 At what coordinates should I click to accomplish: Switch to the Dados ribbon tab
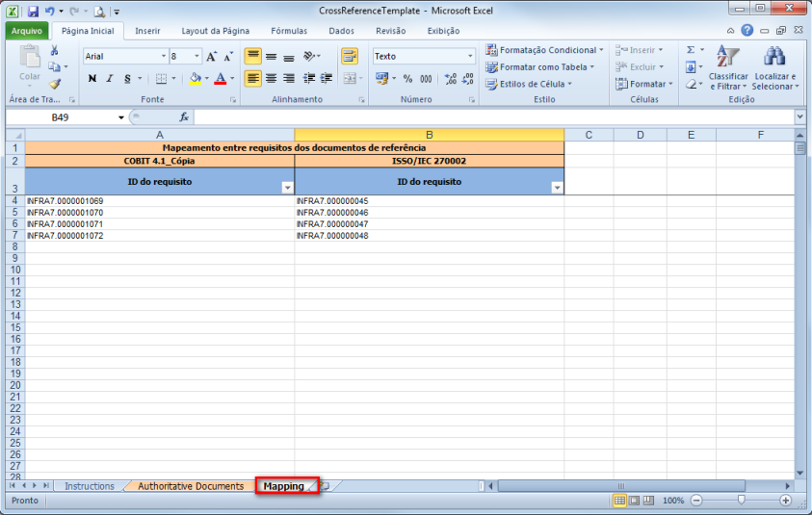click(341, 31)
